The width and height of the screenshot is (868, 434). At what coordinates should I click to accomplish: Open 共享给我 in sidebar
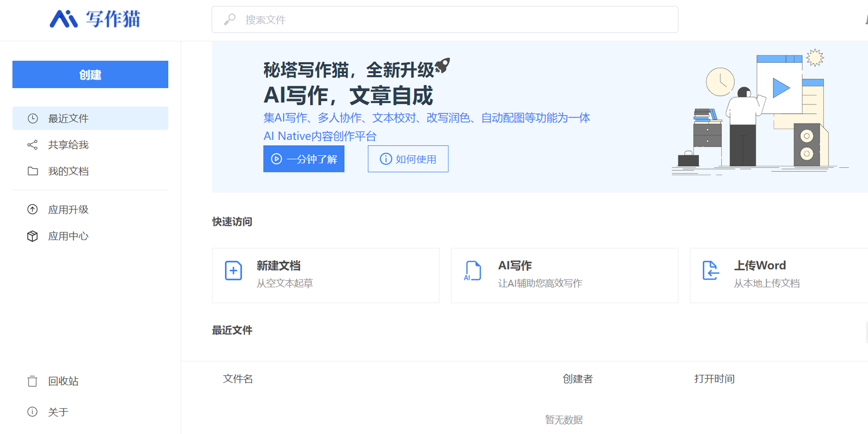90,145
